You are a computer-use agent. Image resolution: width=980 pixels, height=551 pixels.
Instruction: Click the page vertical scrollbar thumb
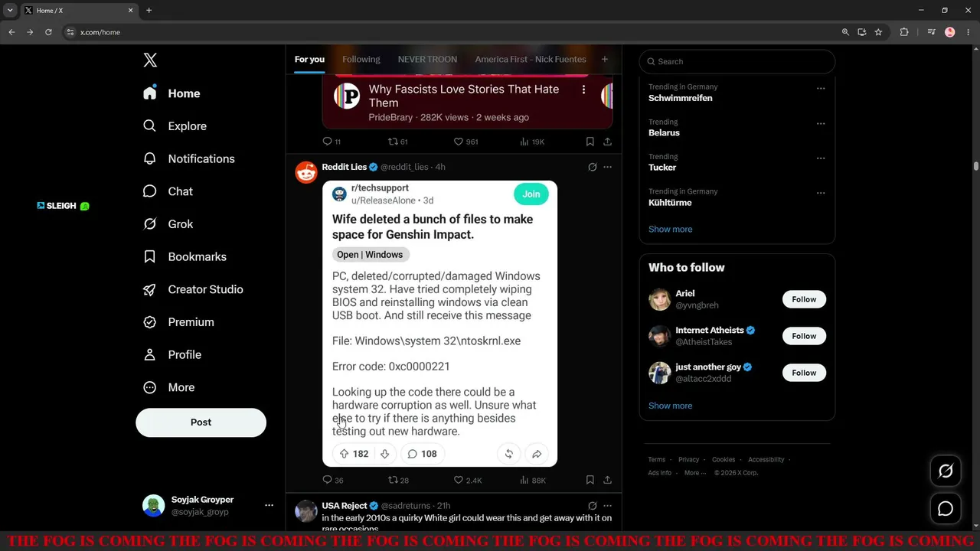coord(976,166)
